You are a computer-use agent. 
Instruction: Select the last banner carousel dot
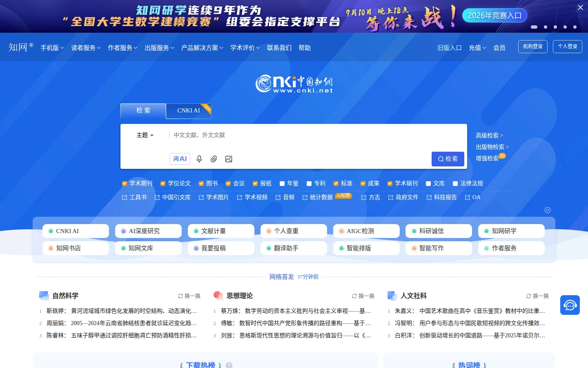(x=575, y=27)
